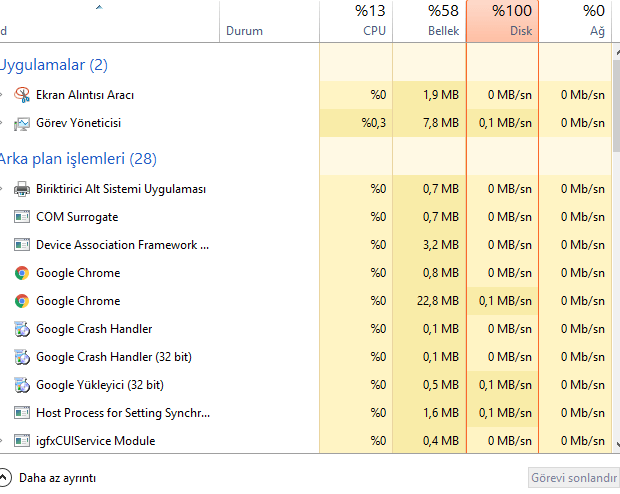The width and height of the screenshot is (620, 494).
Task: Sort by the Disk column header
Action: coord(503,21)
